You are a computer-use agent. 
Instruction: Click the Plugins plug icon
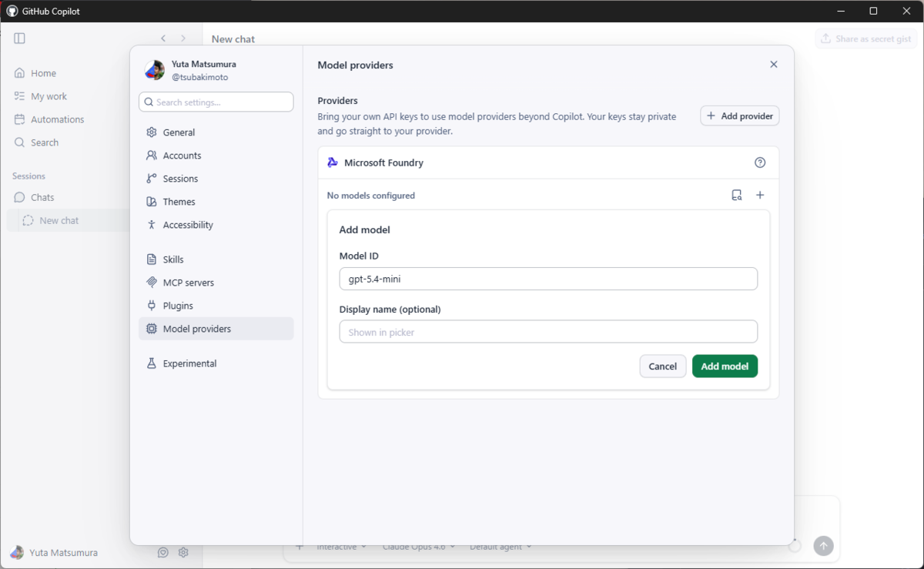pos(152,306)
